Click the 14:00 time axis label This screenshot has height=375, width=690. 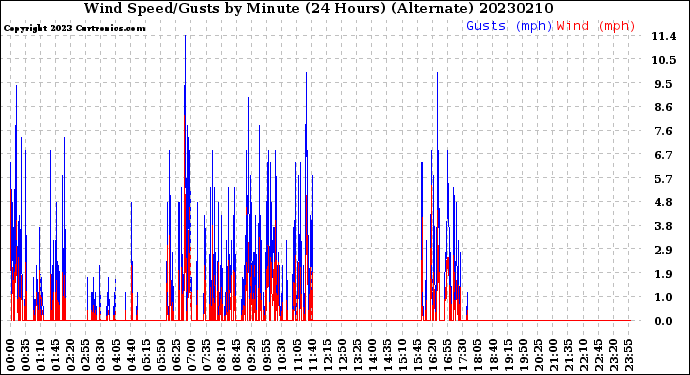point(372,355)
